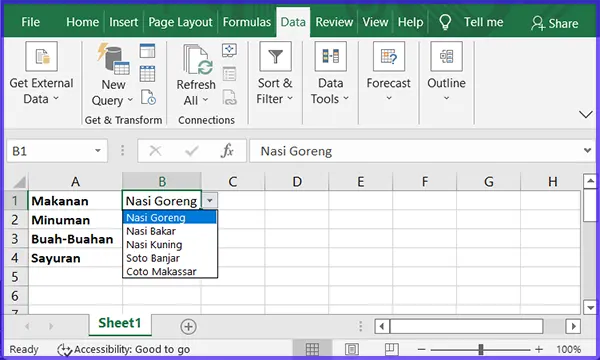Open the Name Box dropdown arrow
The height and width of the screenshot is (360, 600).
click(98, 151)
